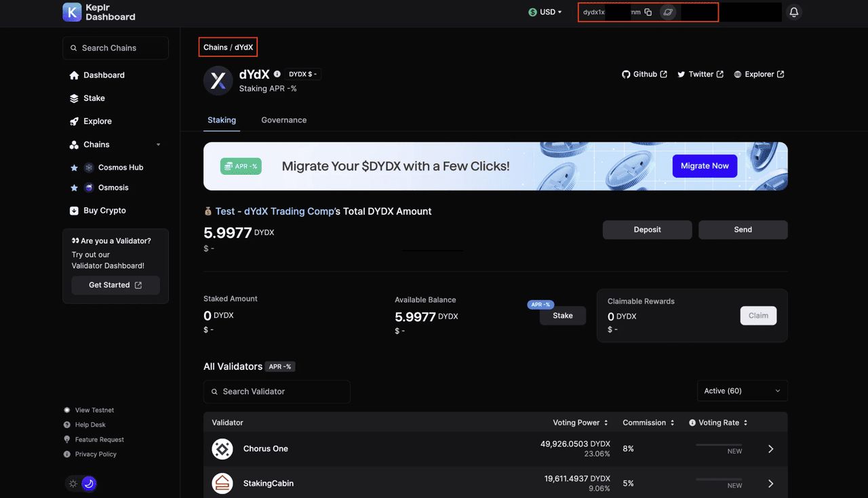868x498 pixels.
Task: Click the Deposit button
Action: (x=648, y=230)
